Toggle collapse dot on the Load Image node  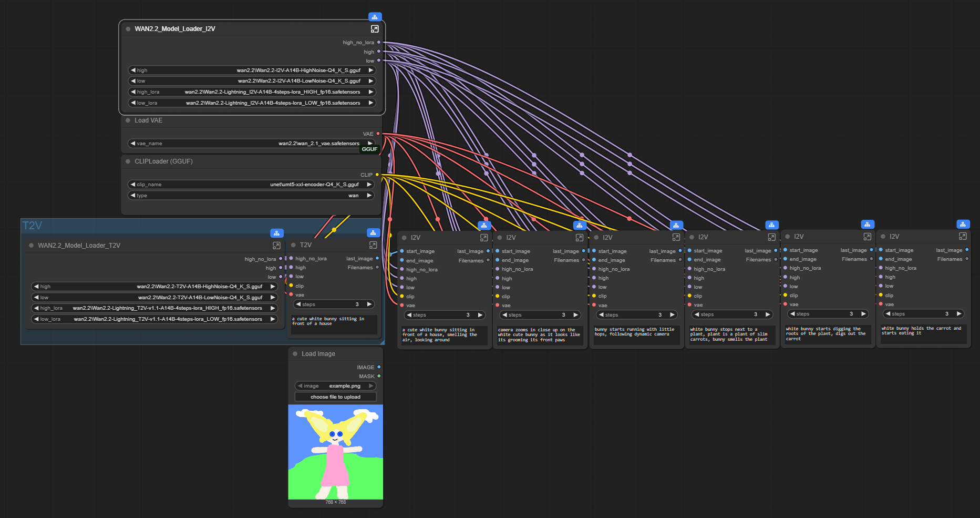coord(295,354)
